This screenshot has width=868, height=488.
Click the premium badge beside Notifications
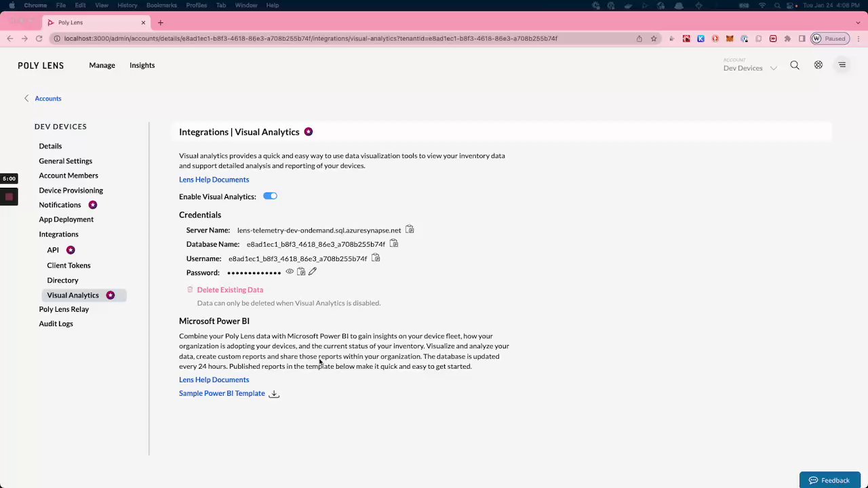pyautogui.click(x=93, y=205)
